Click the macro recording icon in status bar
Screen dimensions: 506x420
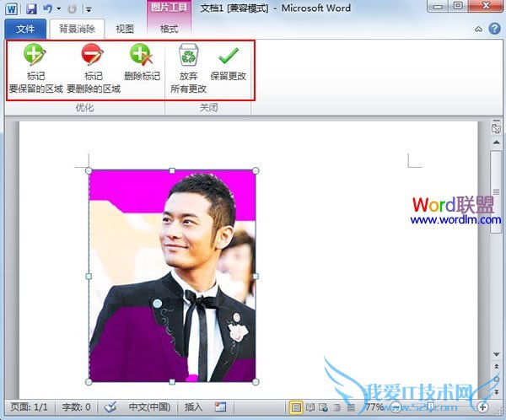point(220,407)
